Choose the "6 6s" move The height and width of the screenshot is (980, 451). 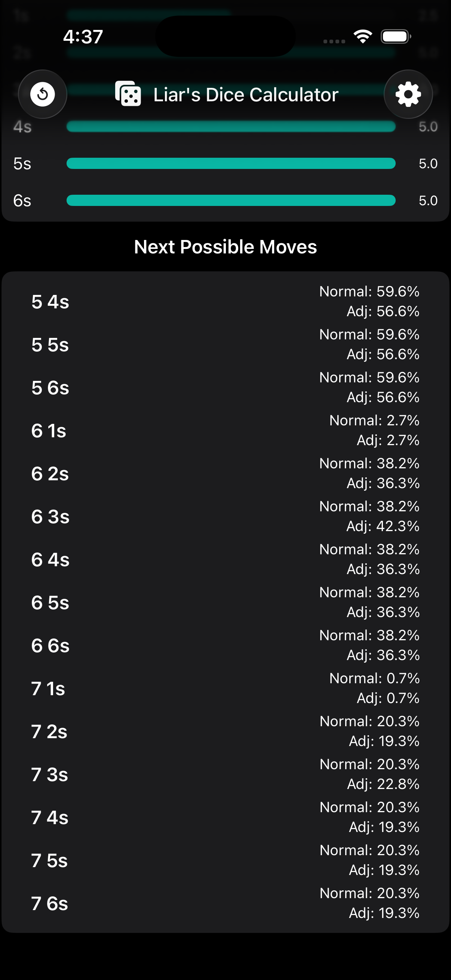(x=225, y=645)
